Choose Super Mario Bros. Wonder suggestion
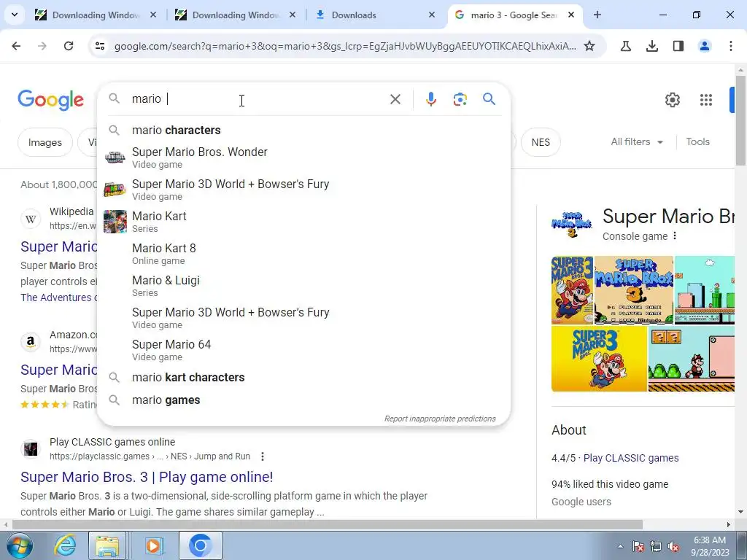 (x=303, y=157)
